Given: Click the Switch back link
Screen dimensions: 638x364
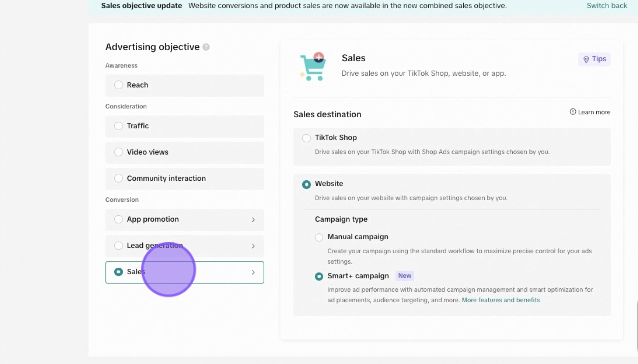Looking at the screenshot, I should pos(607,6).
